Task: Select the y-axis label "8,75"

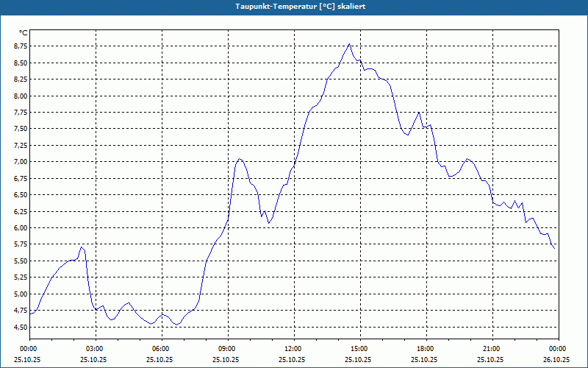Action: (x=21, y=46)
